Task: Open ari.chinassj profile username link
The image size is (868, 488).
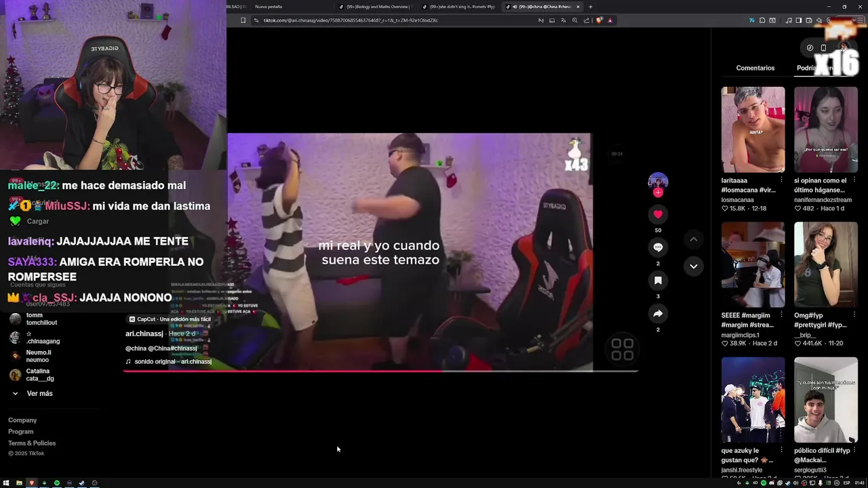Action: (144, 334)
